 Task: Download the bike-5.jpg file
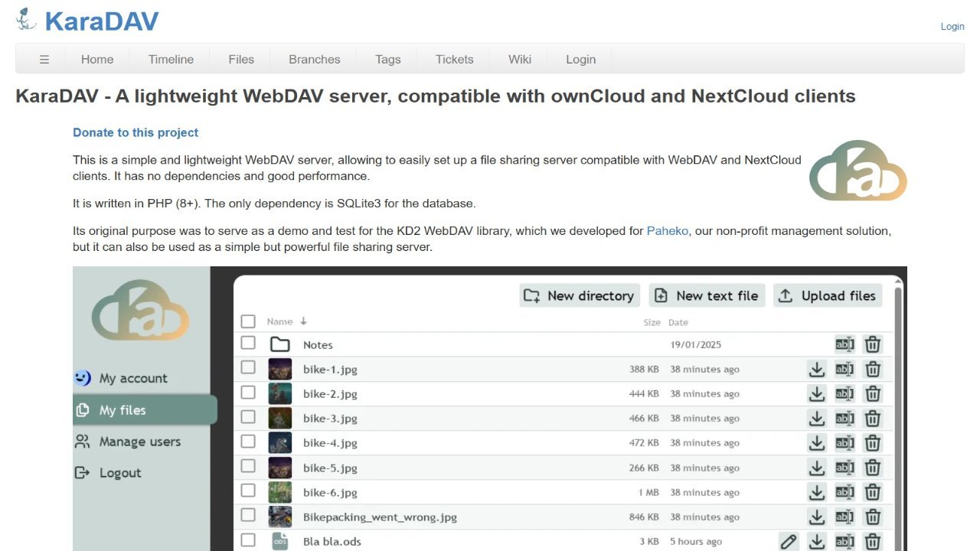pos(817,468)
